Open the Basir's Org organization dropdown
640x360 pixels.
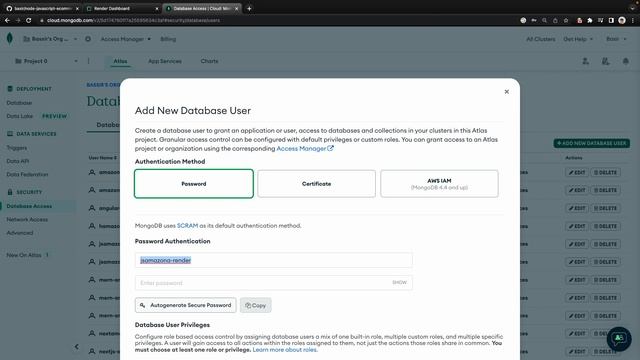[50, 39]
